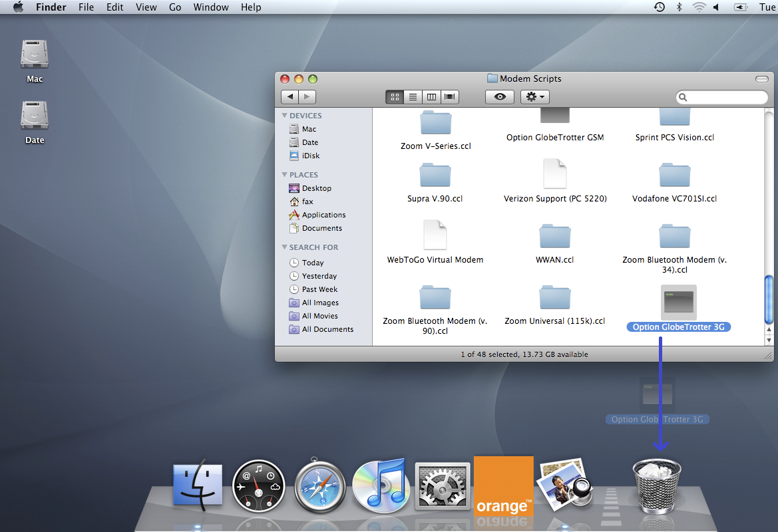Open the Edit menu
Image resolution: width=778 pixels, height=532 pixels.
tap(114, 7)
